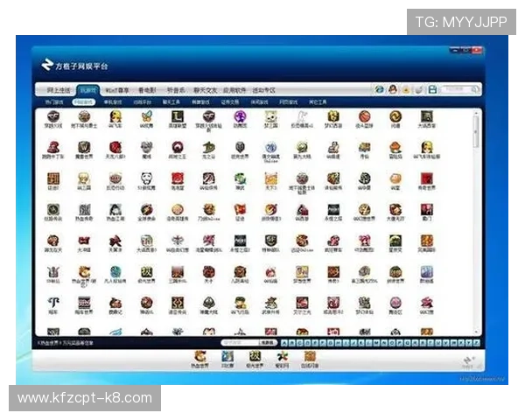
Task: Click the green star icon in bottom dock
Action: tap(282, 357)
